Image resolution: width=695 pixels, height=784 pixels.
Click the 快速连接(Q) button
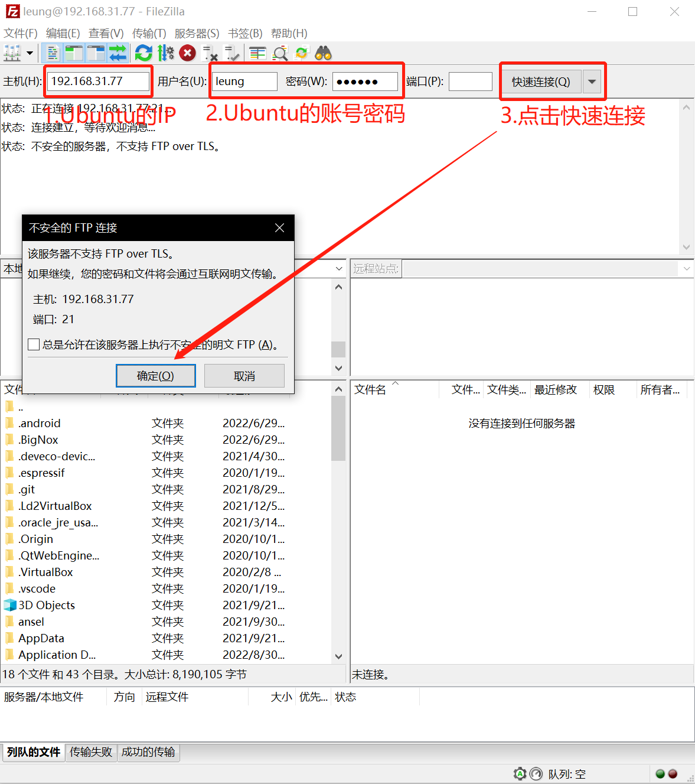(541, 82)
